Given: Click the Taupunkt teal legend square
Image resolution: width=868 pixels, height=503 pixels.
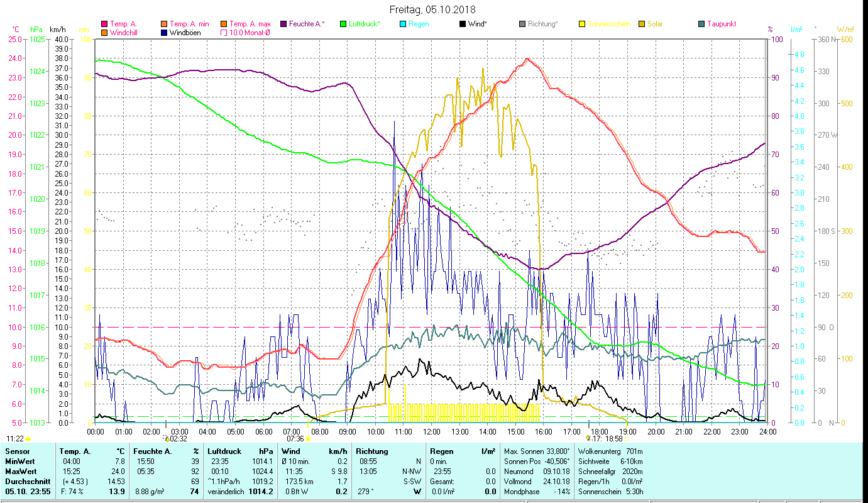Looking at the screenshot, I should [701, 25].
